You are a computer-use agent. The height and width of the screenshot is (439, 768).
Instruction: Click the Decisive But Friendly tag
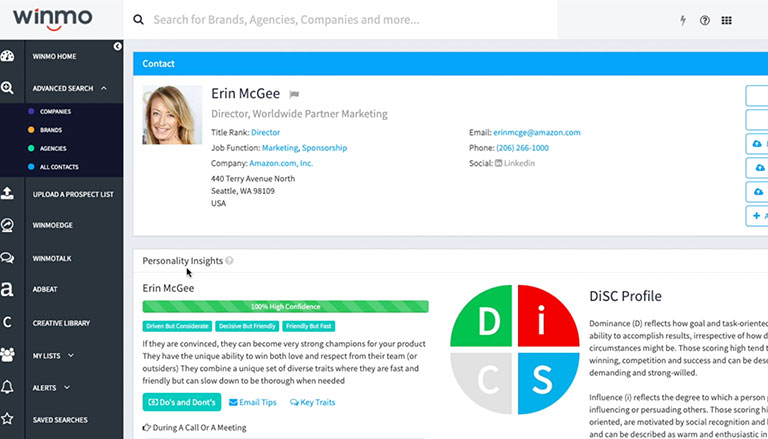[x=247, y=326]
